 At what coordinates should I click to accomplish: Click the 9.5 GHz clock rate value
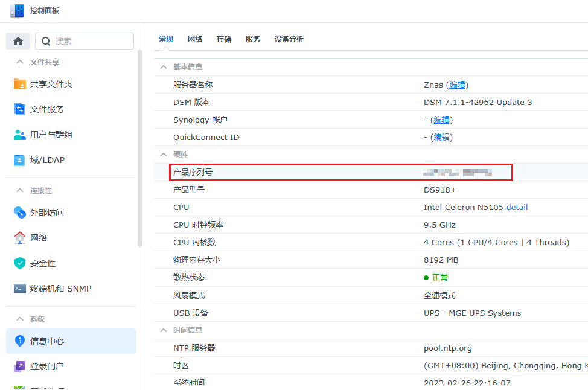[x=439, y=225]
